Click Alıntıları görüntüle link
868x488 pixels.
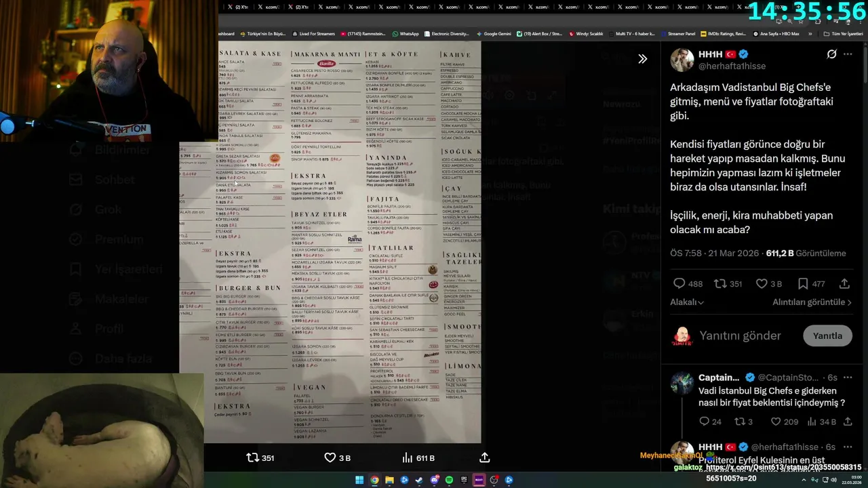point(812,302)
